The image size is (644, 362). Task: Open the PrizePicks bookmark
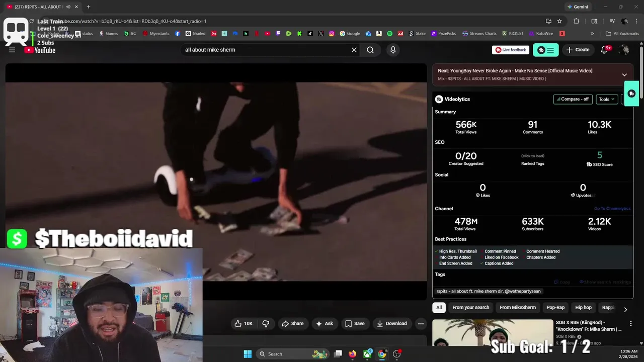click(443, 34)
